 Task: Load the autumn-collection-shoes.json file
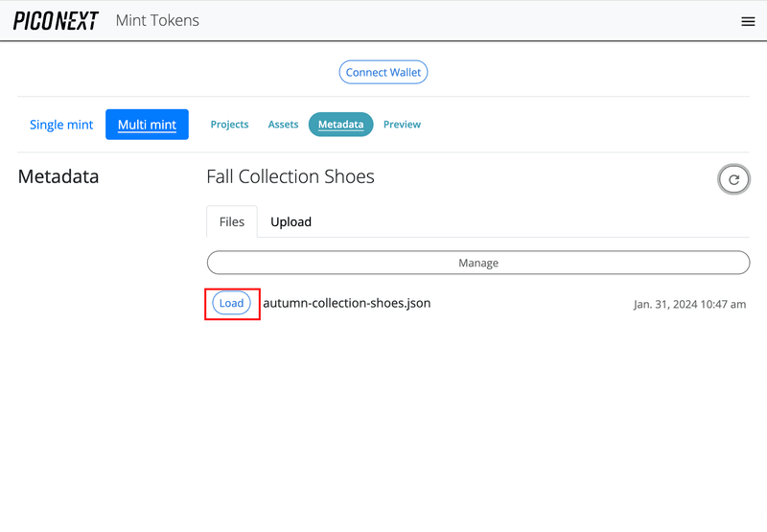231,303
